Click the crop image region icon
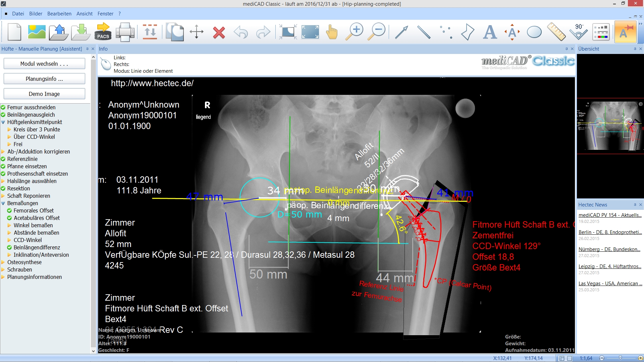 (288, 32)
